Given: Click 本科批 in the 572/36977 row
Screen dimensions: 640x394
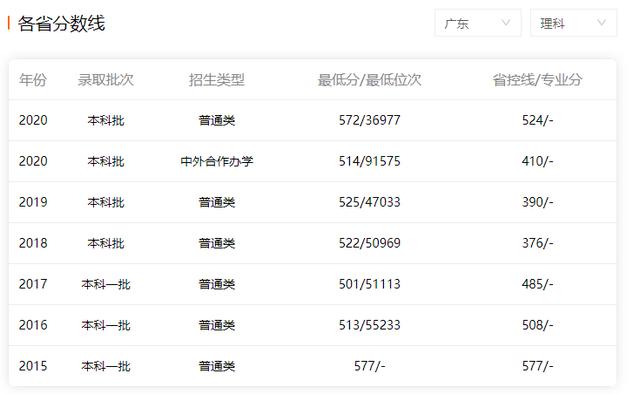Looking at the screenshot, I should tap(106, 120).
